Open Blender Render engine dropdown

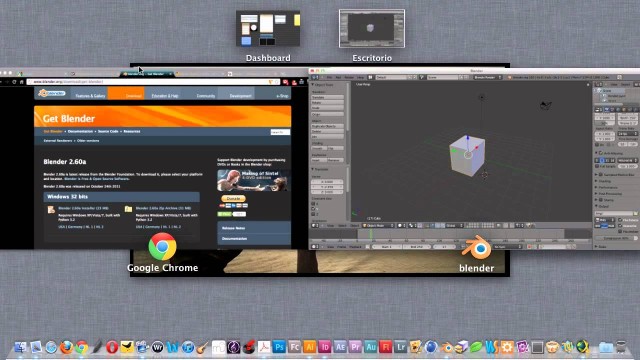tap(487, 77)
